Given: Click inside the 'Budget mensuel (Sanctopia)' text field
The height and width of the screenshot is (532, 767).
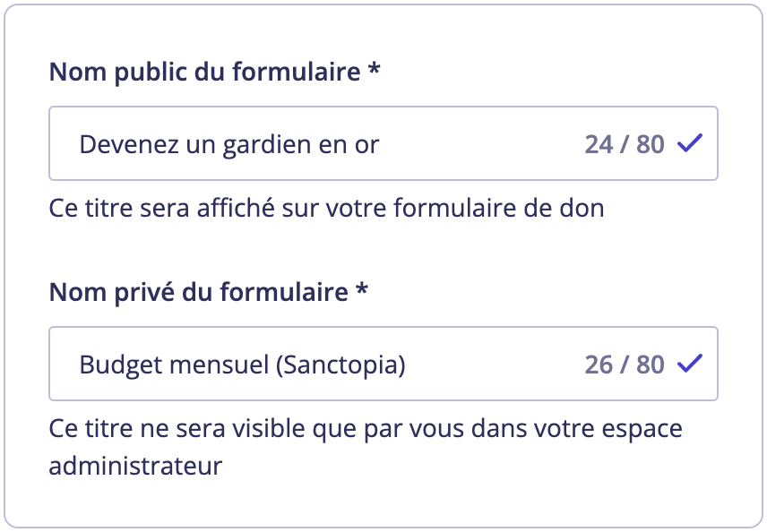Looking at the screenshot, I should tap(358, 364).
